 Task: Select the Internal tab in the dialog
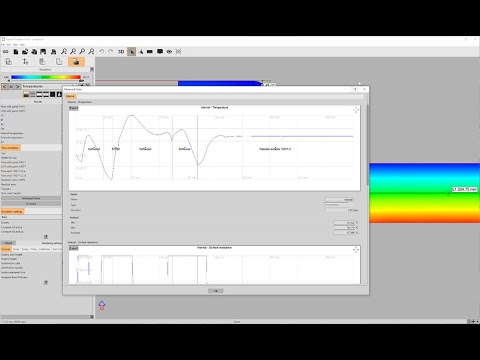[x=70, y=96]
